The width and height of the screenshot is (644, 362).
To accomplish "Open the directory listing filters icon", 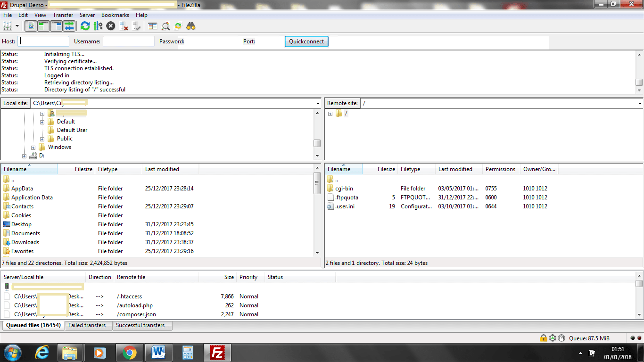I will coord(152,26).
